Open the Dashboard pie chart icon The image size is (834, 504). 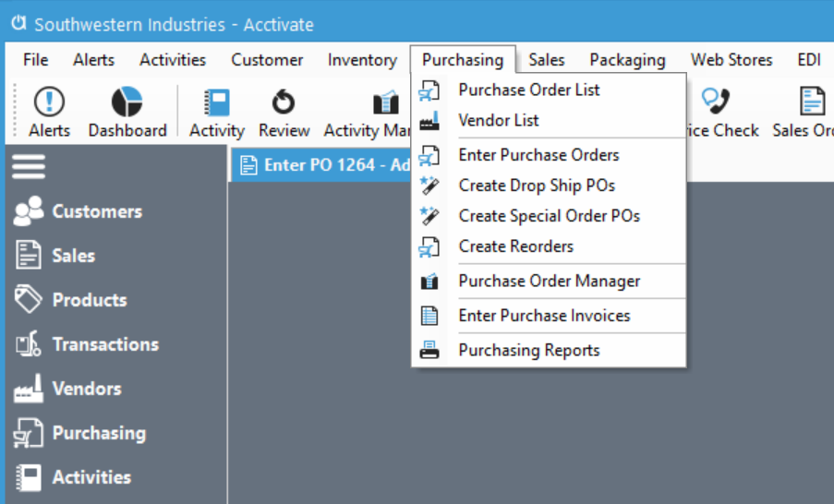pos(127,102)
